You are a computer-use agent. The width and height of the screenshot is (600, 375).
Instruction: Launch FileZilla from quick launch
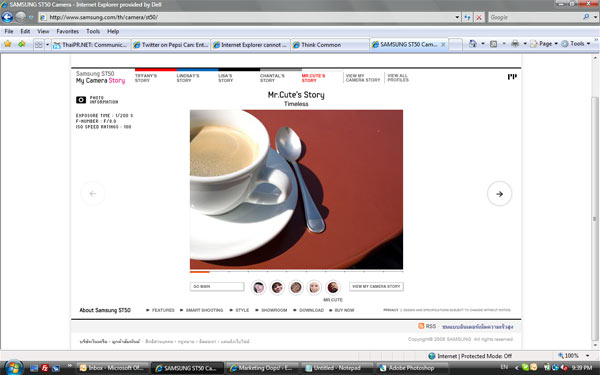pos(45,368)
